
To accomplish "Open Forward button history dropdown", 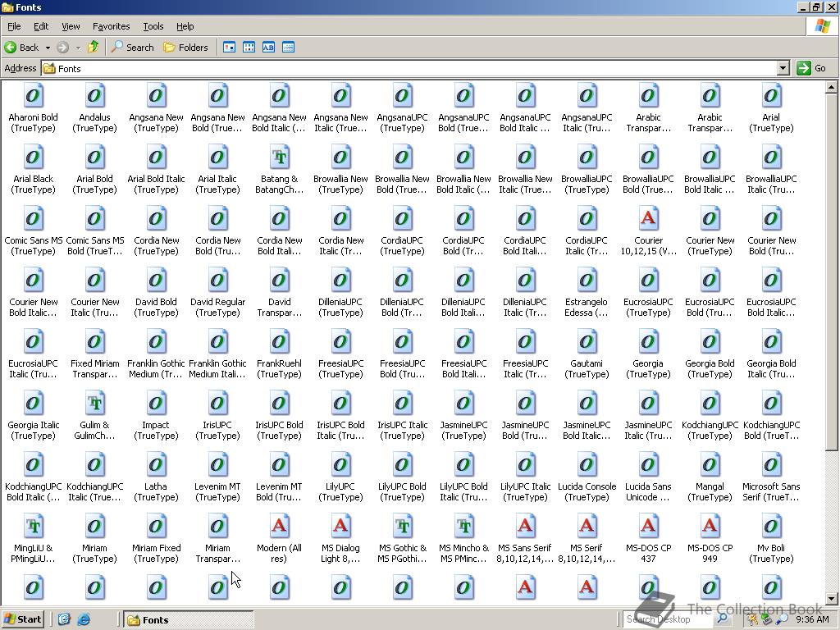I will (78, 48).
